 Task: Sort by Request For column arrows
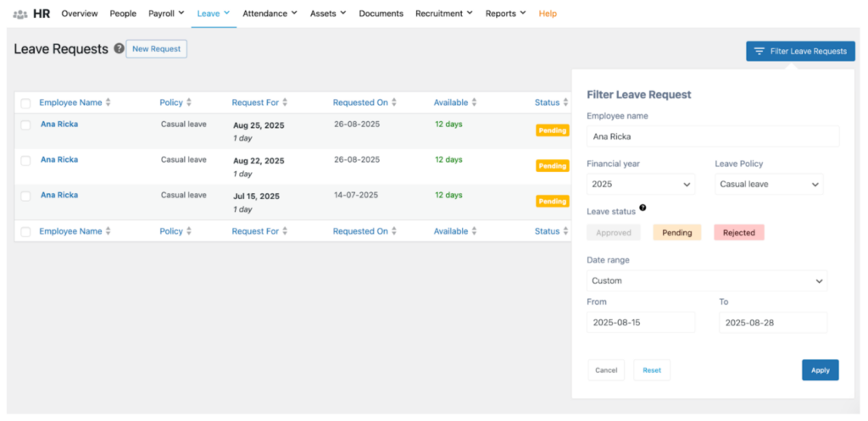pos(285,102)
